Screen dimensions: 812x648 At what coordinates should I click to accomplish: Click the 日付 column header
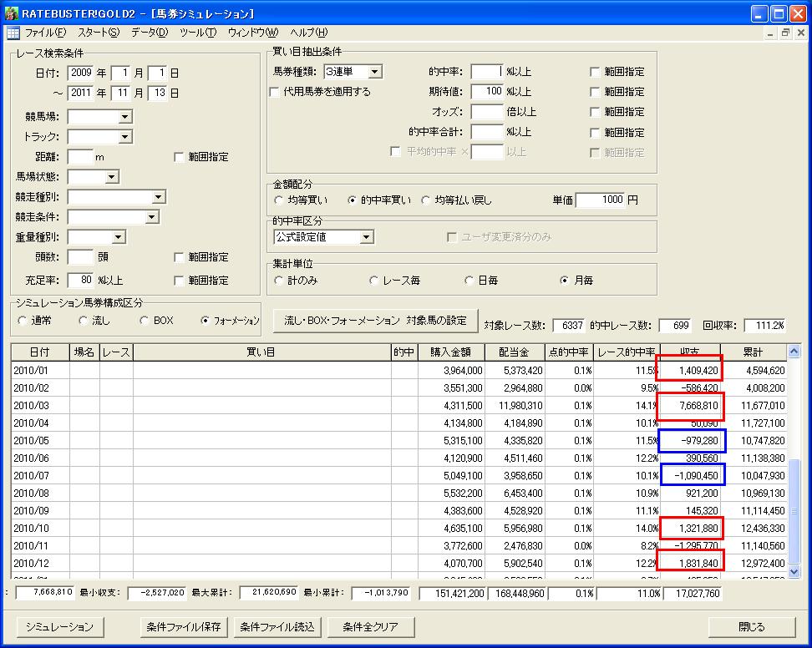40,352
